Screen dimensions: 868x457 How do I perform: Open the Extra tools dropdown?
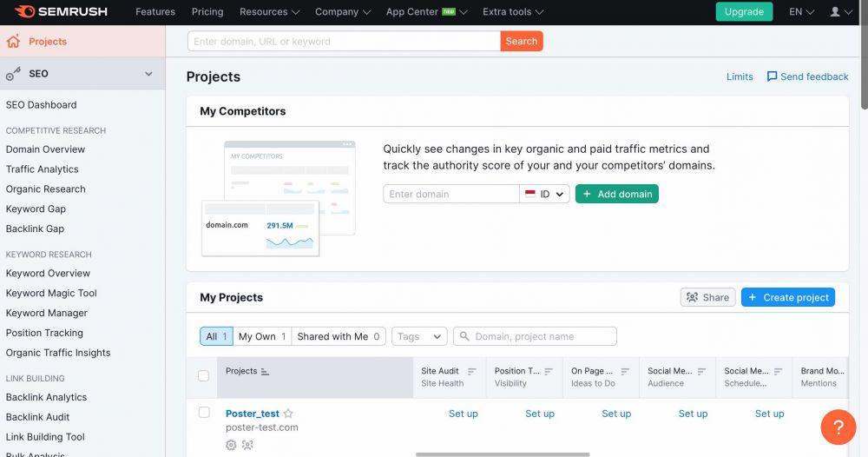(513, 11)
